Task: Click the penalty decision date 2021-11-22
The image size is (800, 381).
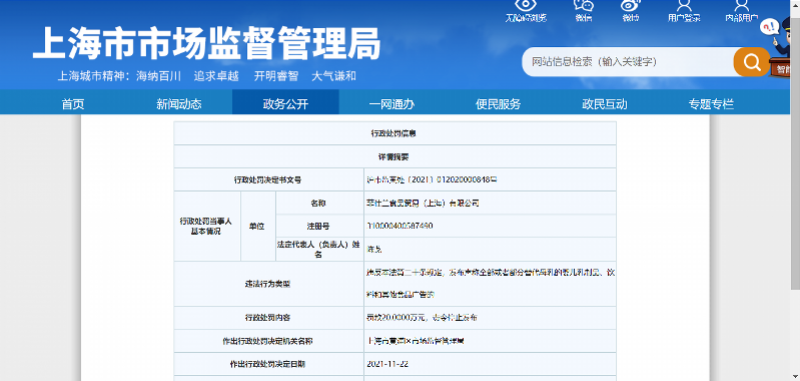Action: coord(387,364)
